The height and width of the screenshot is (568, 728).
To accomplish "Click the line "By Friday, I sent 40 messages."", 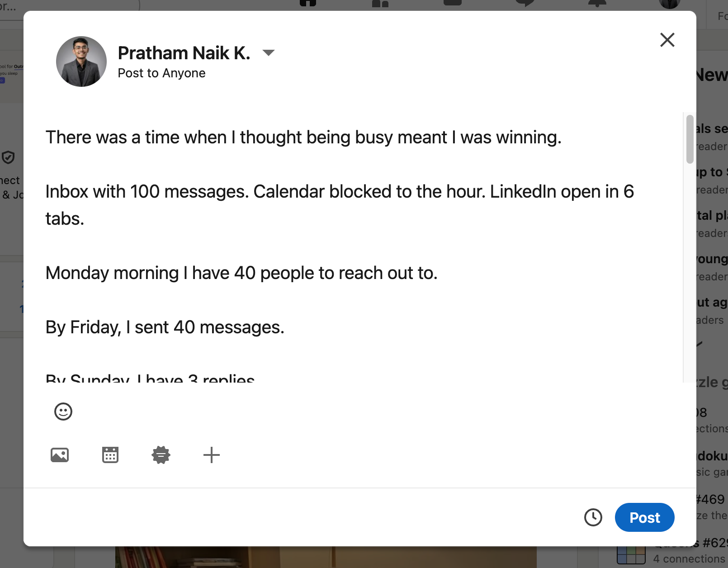I will (165, 327).
